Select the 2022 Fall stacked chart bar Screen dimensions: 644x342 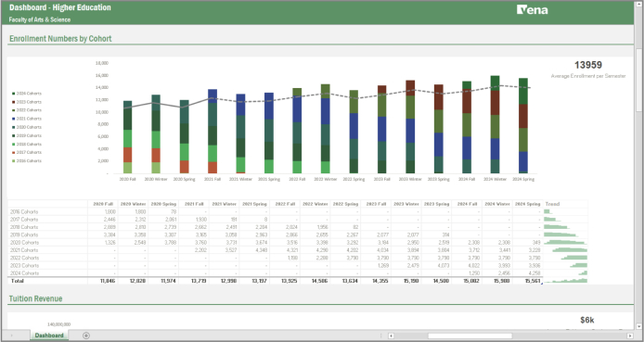pos(297,131)
